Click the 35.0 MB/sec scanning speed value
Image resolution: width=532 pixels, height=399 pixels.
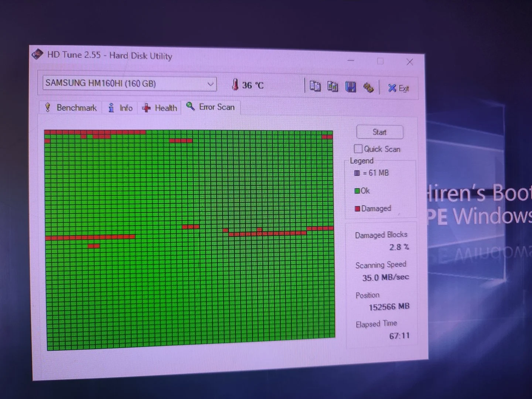coord(385,277)
